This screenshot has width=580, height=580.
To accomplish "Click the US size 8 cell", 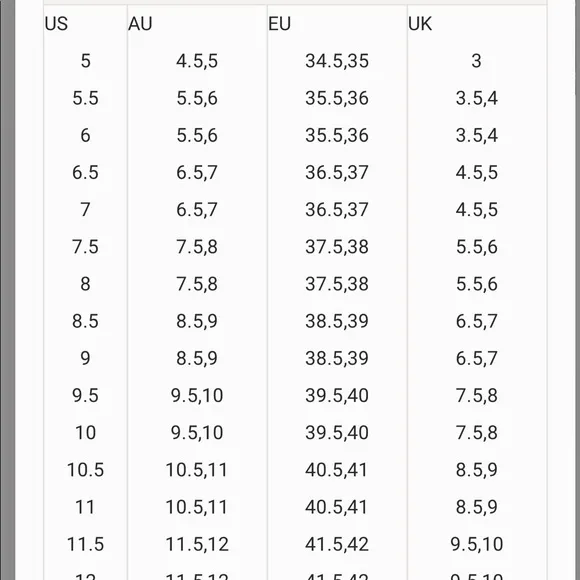I will tap(85, 284).
